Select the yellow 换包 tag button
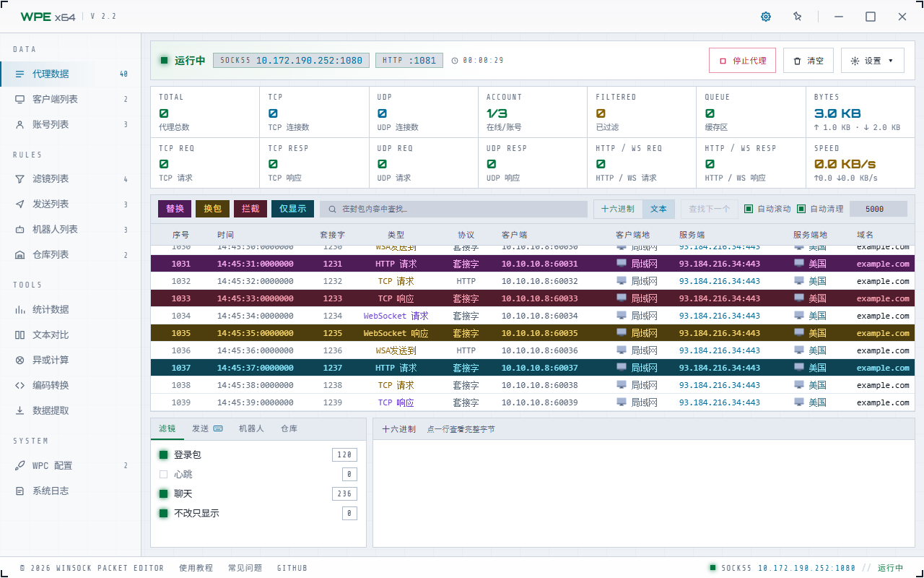The width and height of the screenshot is (924, 578). tap(212, 209)
